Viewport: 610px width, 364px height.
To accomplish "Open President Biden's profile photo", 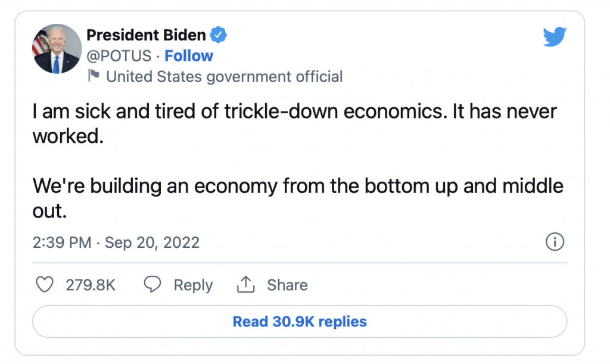I will coord(57,49).
